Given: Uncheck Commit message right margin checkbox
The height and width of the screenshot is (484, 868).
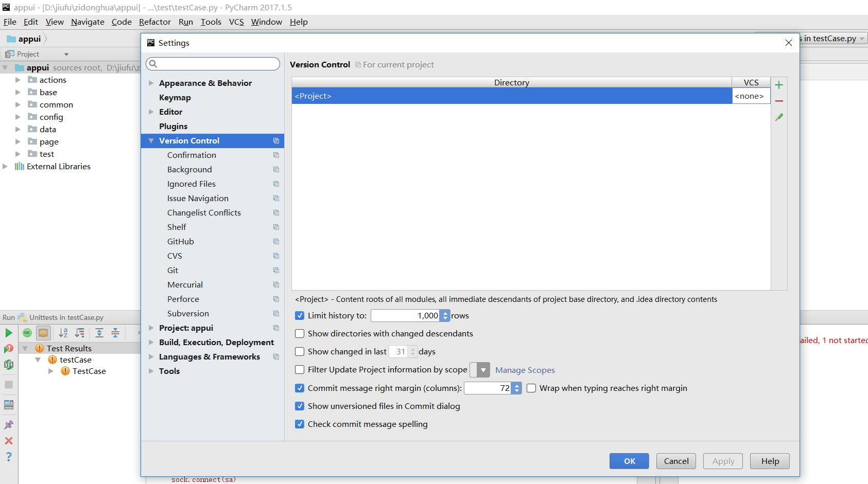Looking at the screenshot, I should [300, 388].
